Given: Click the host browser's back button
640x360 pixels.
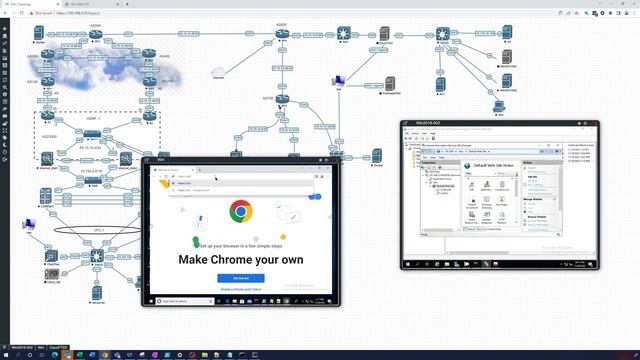Looking at the screenshot, I should [5, 13].
